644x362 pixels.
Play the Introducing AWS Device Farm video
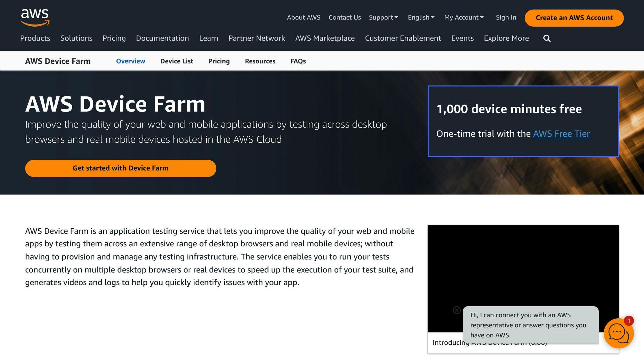523,278
